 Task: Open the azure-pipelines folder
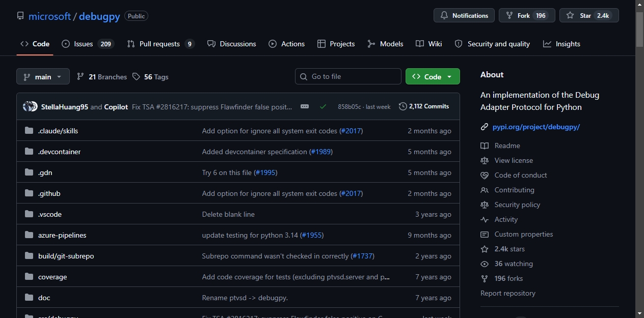click(62, 235)
